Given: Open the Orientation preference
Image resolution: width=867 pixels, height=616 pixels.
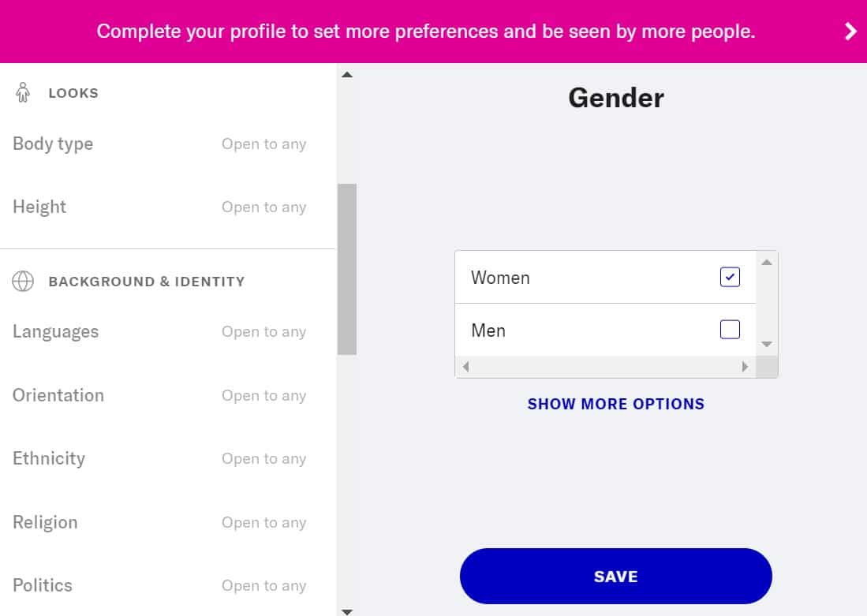Looking at the screenshot, I should [159, 395].
